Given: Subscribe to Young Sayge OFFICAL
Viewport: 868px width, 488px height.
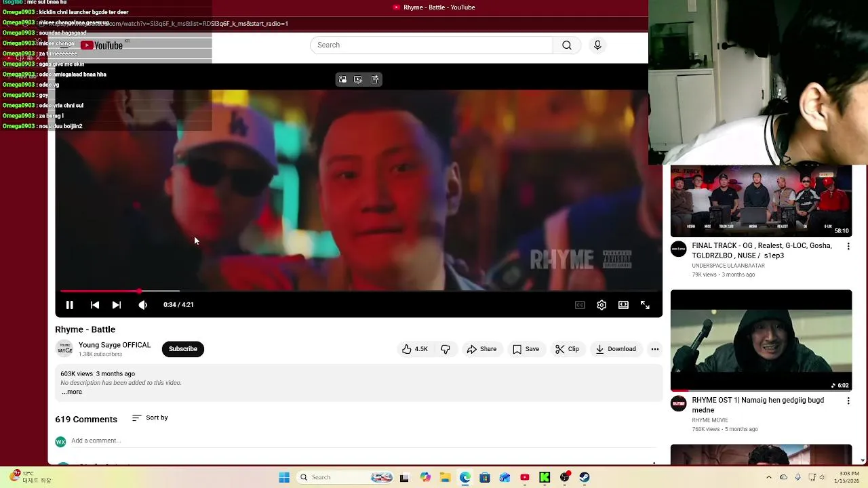Looking at the screenshot, I should click(183, 349).
